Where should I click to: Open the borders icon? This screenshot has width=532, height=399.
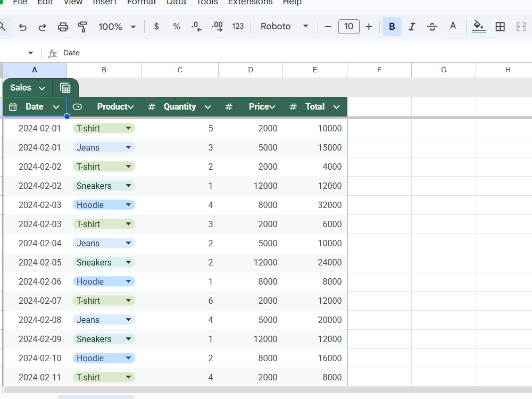tap(500, 27)
